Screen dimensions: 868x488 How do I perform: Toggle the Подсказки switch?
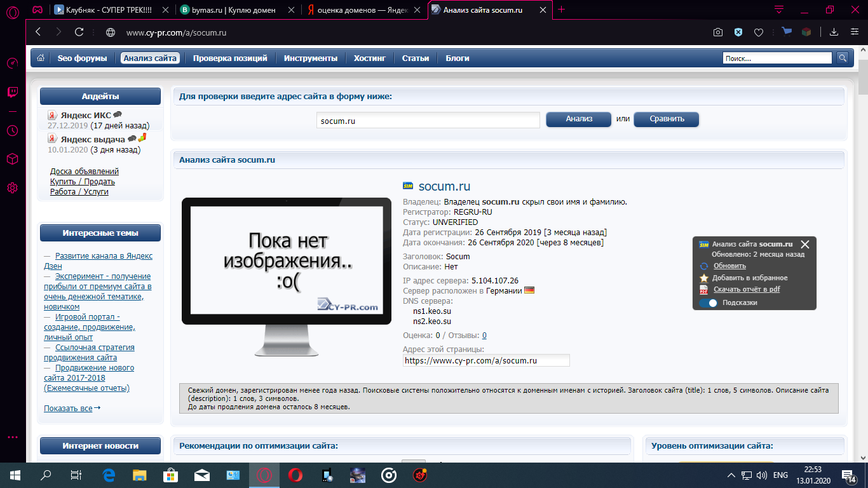point(708,303)
